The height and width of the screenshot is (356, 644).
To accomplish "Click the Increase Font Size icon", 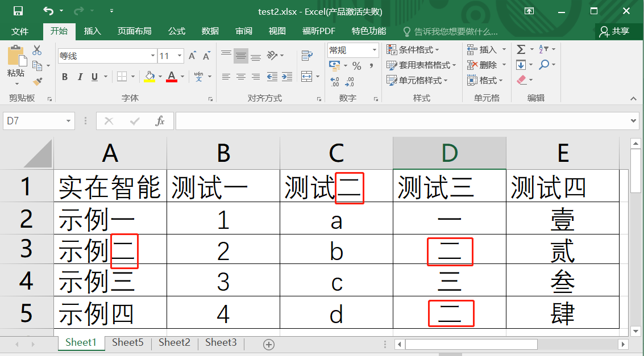I will (192, 56).
